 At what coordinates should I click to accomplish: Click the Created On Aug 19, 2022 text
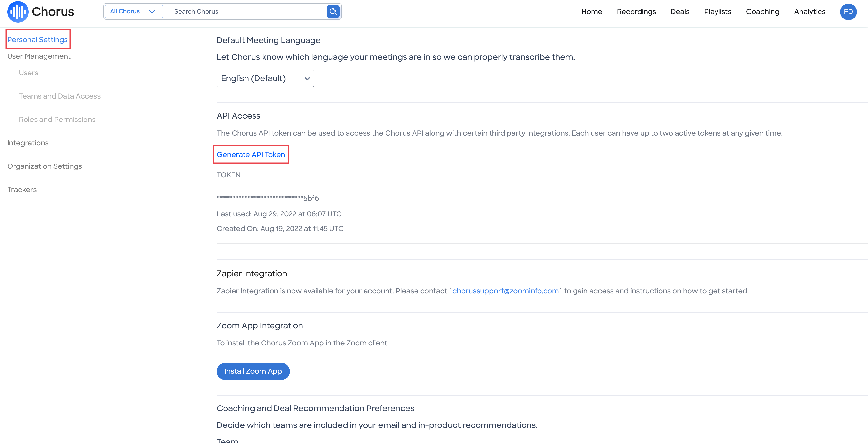[280, 228]
